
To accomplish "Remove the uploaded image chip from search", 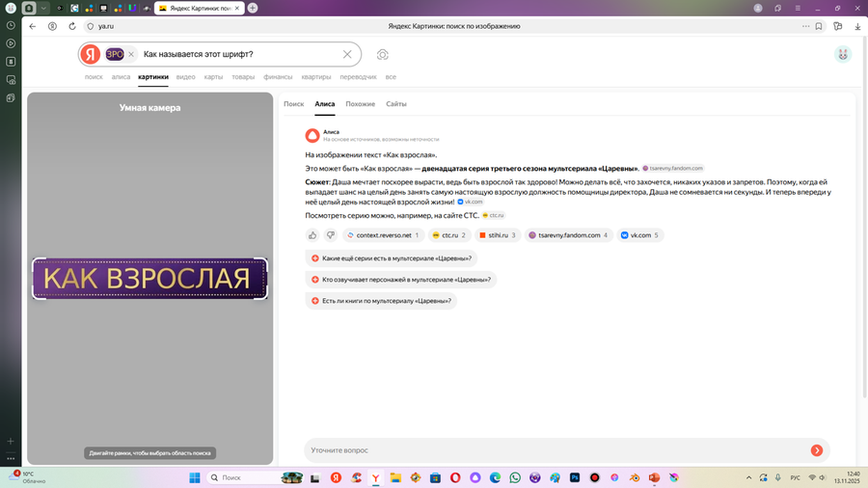I will click(x=131, y=54).
